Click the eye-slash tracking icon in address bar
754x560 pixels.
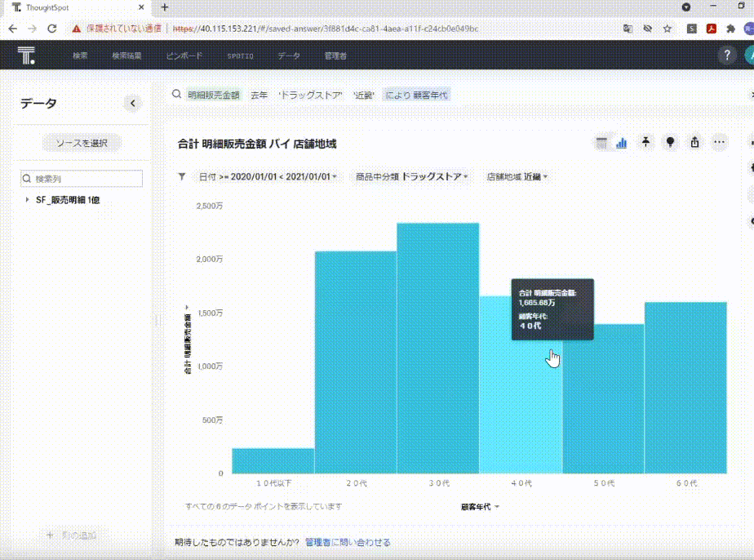[647, 29]
